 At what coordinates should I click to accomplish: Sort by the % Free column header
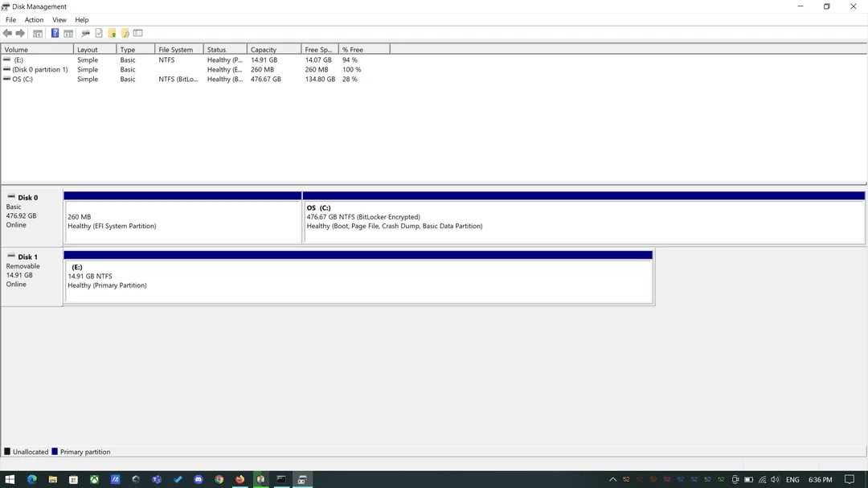[364, 49]
